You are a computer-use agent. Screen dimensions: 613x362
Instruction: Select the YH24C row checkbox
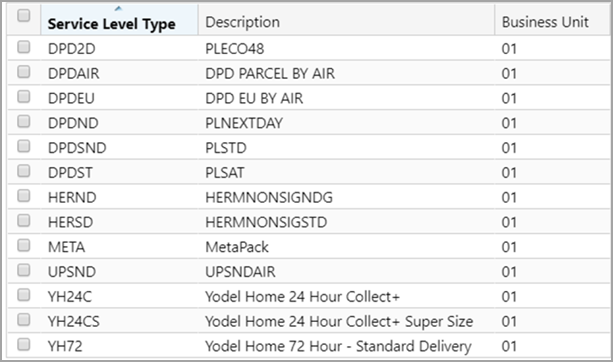pyautogui.click(x=24, y=295)
